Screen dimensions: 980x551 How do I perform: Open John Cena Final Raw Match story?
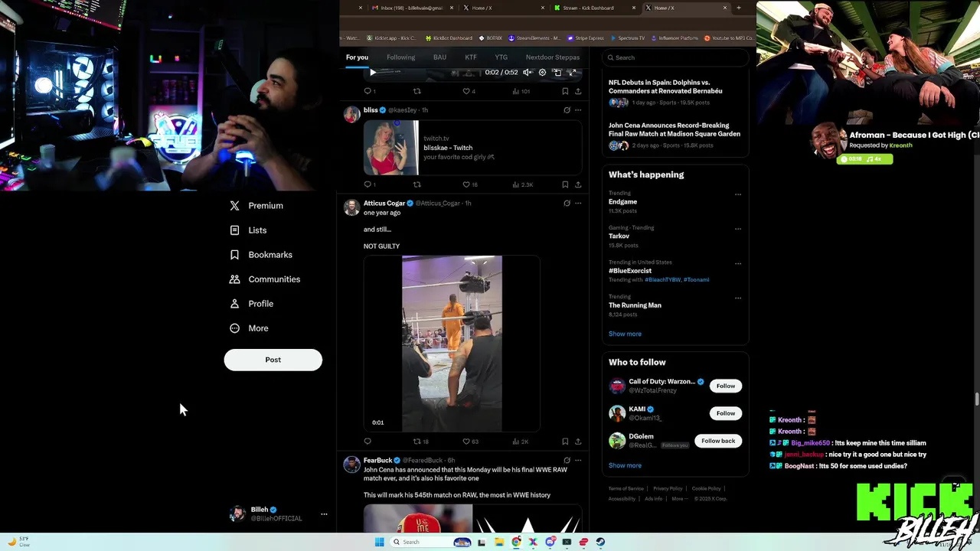coord(675,135)
